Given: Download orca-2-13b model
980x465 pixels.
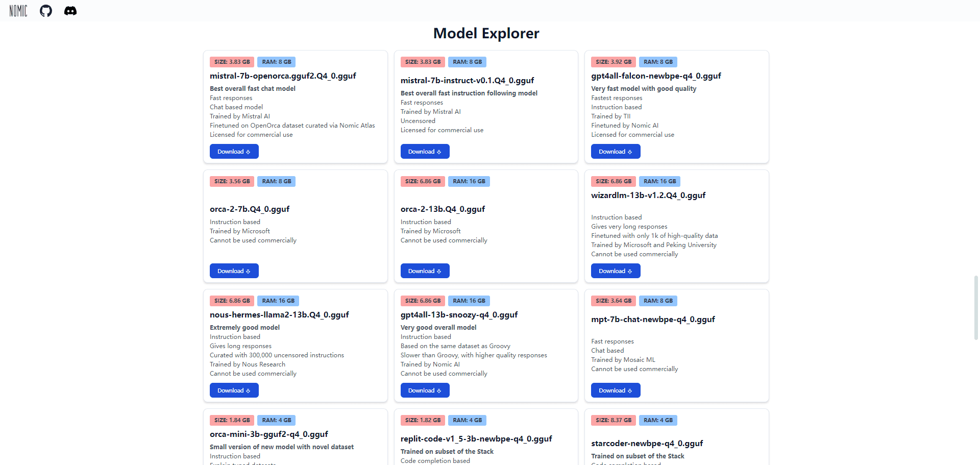Looking at the screenshot, I should pyautogui.click(x=425, y=271).
